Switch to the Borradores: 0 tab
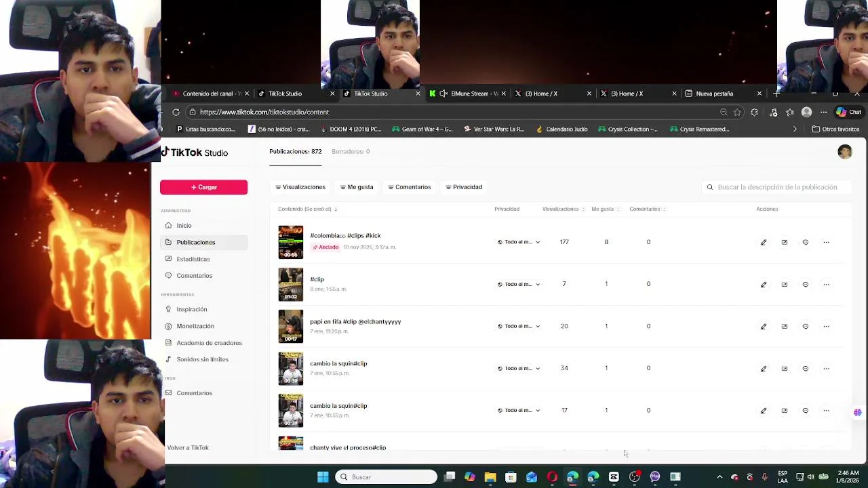The image size is (868, 488). 351,151
